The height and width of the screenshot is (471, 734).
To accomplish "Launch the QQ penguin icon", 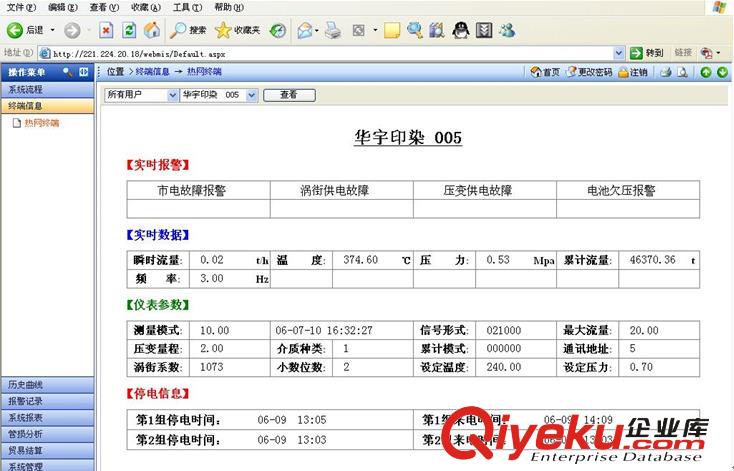I will (x=461, y=30).
